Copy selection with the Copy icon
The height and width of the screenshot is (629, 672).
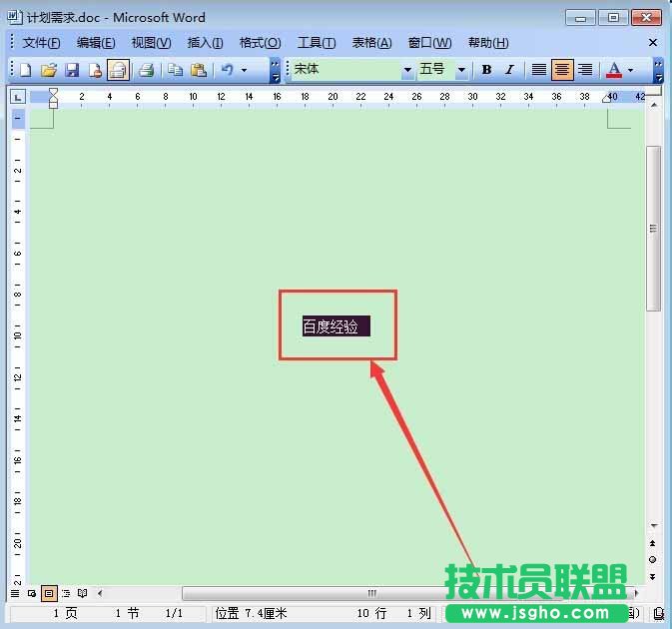click(x=175, y=70)
